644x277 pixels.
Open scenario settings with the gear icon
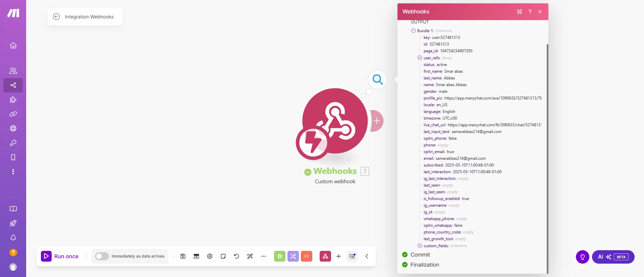(210, 256)
